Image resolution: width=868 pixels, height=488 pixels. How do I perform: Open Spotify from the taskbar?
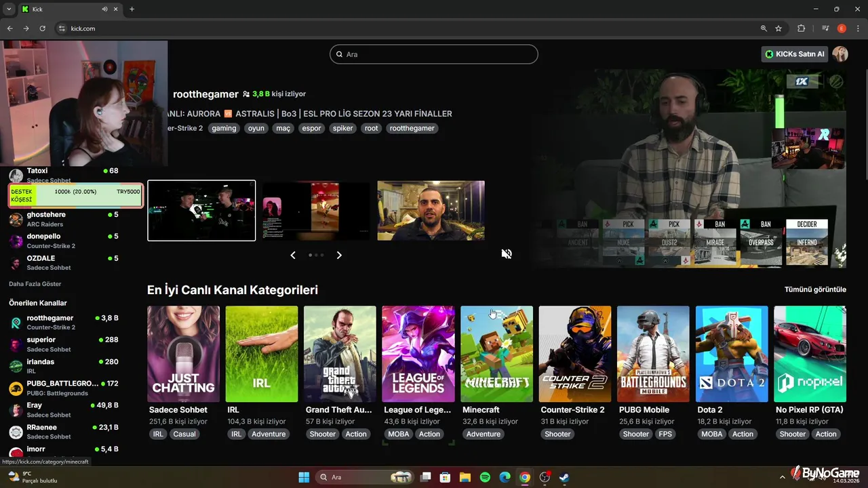click(485, 477)
